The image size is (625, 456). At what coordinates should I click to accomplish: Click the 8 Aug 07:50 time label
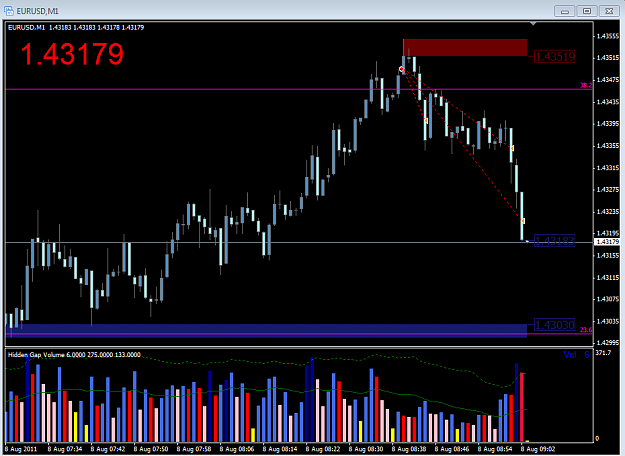[x=151, y=449]
